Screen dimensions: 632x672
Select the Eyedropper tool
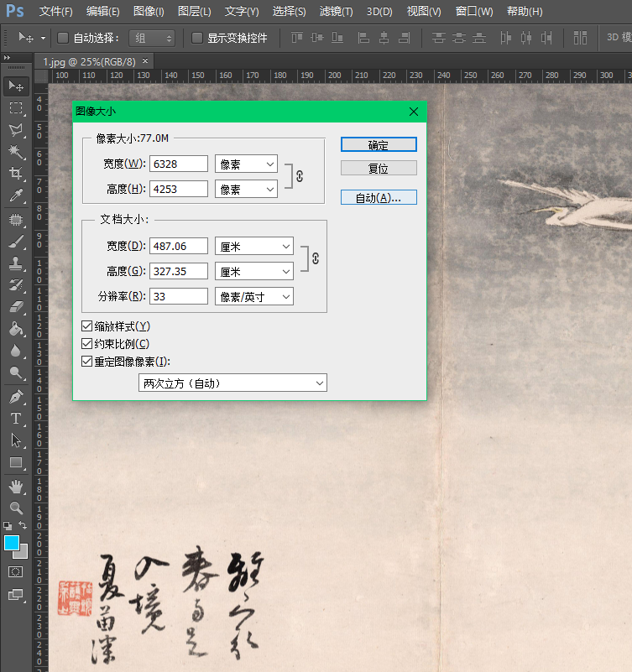tap(16, 195)
